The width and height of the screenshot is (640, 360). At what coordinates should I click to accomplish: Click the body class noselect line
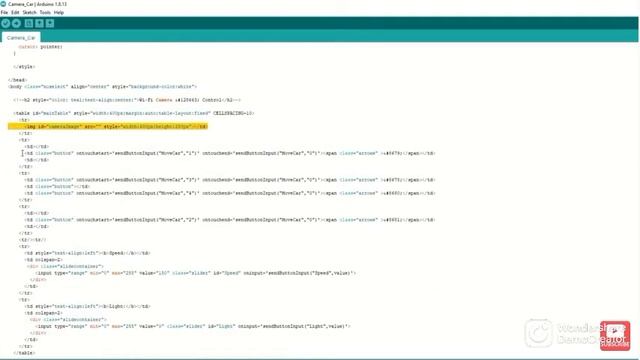click(x=102, y=87)
